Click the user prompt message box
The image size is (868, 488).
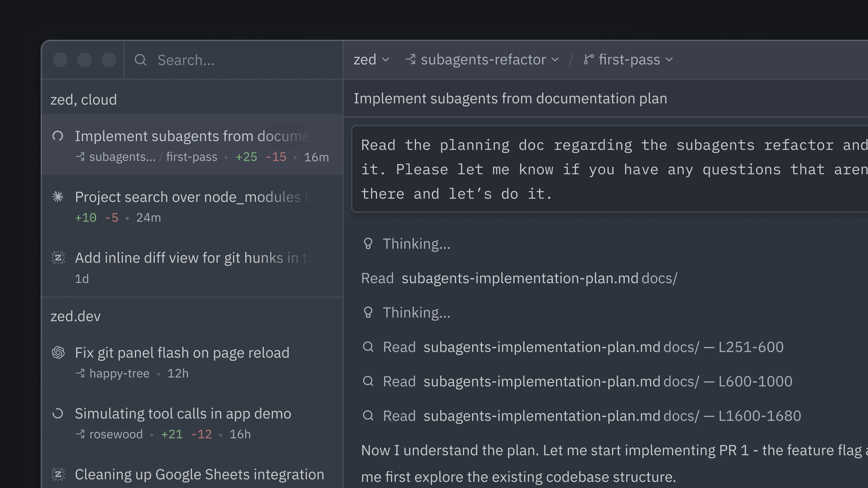[607, 169]
